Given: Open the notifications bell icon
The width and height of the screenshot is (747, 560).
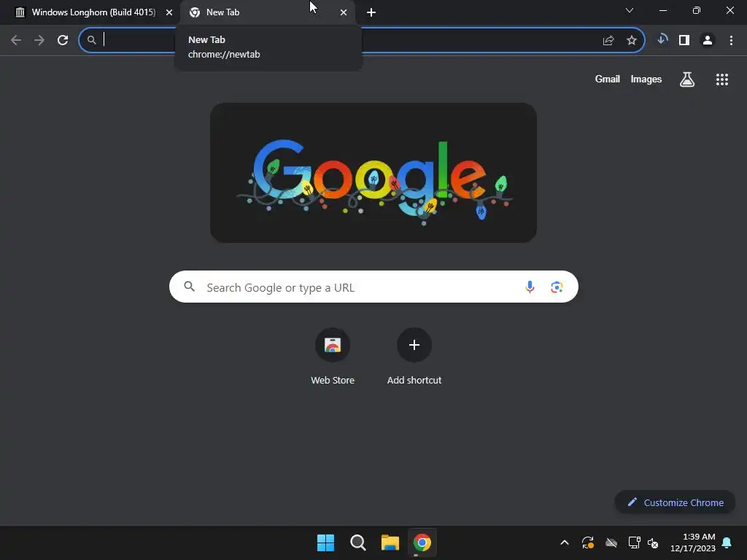Looking at the screenshot, I should (x=727, y=542).
